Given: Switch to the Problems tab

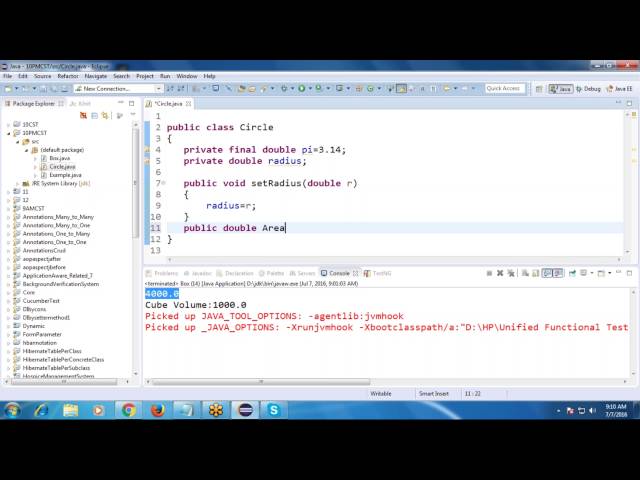Looking at the screenshot, I should tap(162, 273).
